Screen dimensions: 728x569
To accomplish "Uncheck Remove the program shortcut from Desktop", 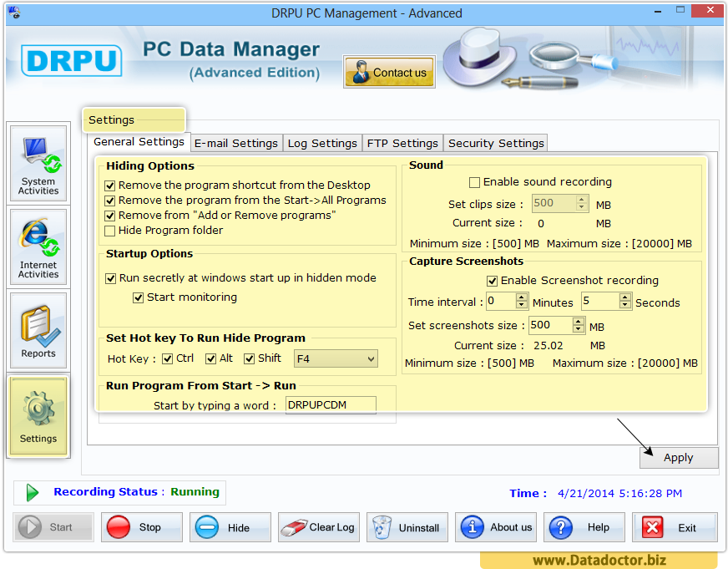I will (110, 185).
